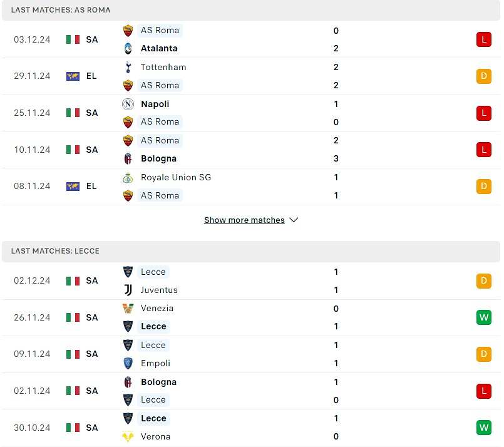This screenshot has width=504, height=447.
Task: Click the Tottenham club logo
Action: 128,67
